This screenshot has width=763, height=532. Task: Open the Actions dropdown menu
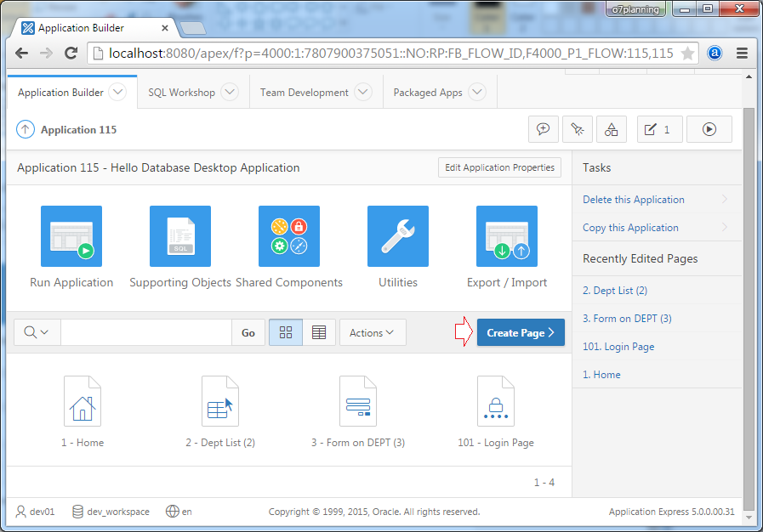pyautogui.click(x=373, y=332)
